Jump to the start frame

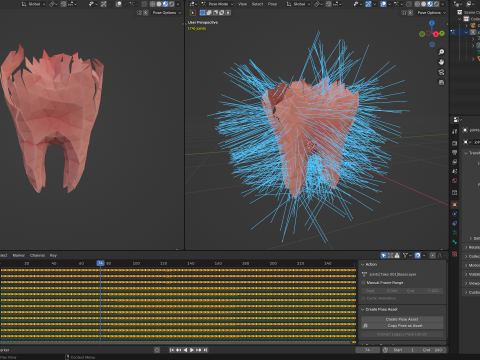tap(172, 350)
